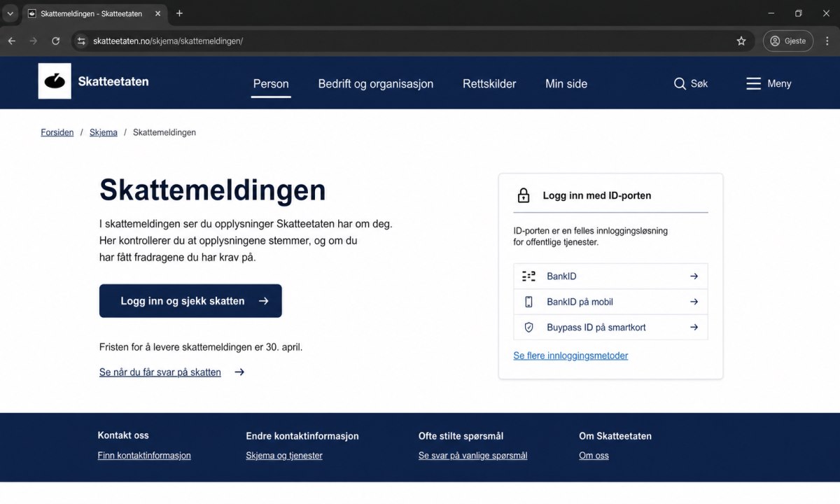Open Se flere innloggingsmetoder link
The width and height of the screenshot is (840, 504).
click(570, 356)
